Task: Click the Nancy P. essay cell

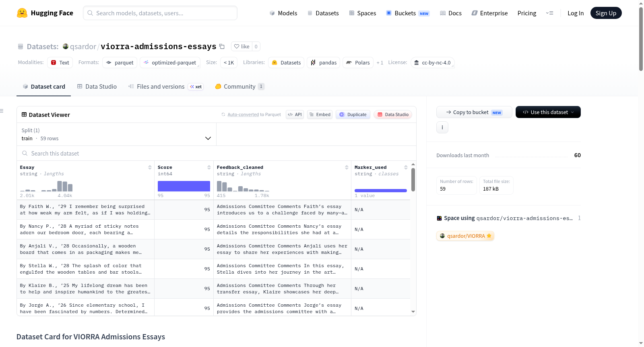Action: tap(85, 229)
